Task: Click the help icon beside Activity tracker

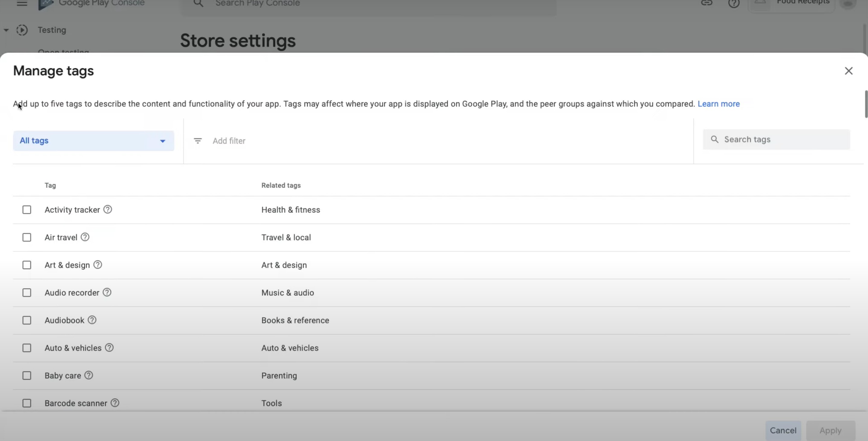Action: pos(108,209)
